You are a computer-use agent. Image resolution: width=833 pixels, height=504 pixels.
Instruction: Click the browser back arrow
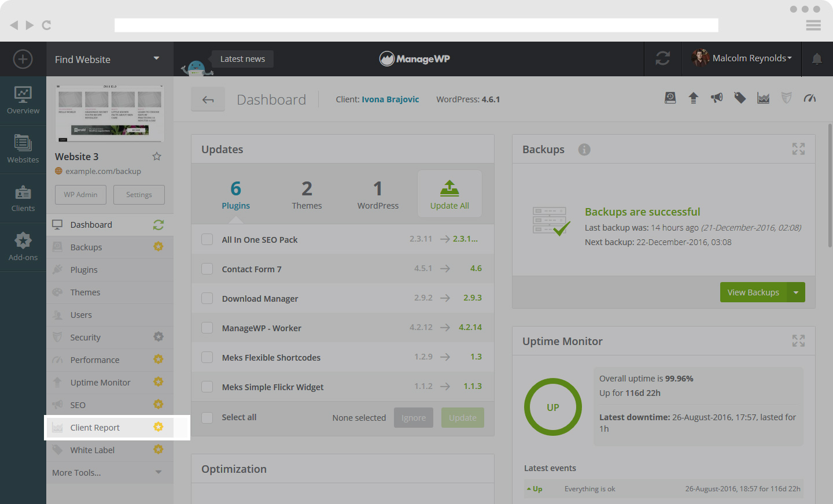pyautogui.click(x=14, y=25)
